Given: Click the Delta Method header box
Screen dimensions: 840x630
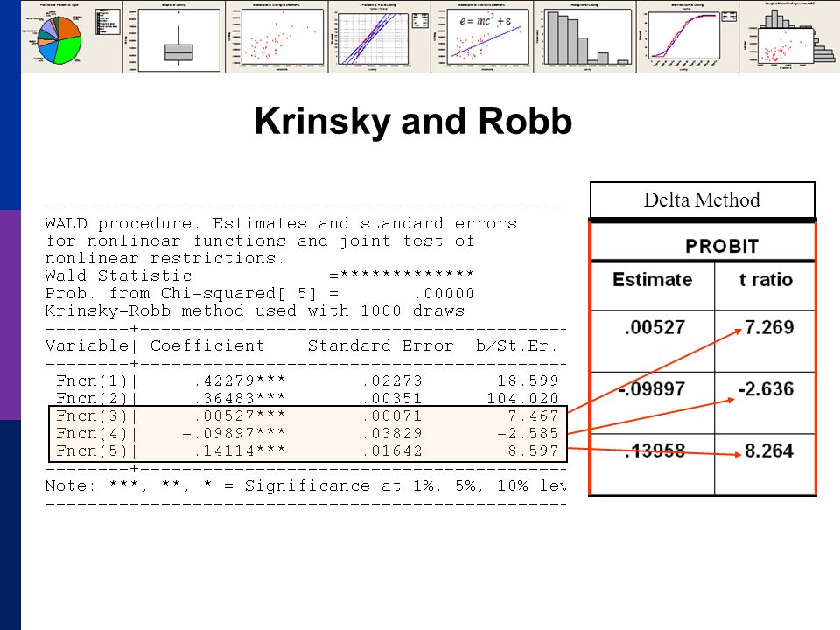Looking at the screenshot, I should (703, 199).
